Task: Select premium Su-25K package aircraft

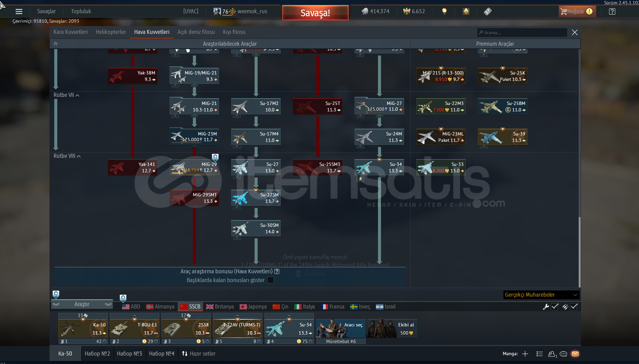Action: click(x=503, y=76)
